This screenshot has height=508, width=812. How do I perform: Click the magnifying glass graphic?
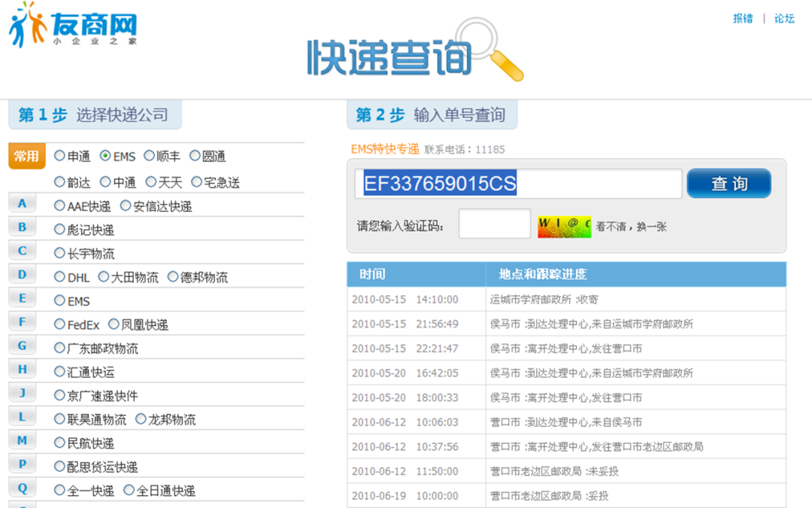(x=491, y=50)
